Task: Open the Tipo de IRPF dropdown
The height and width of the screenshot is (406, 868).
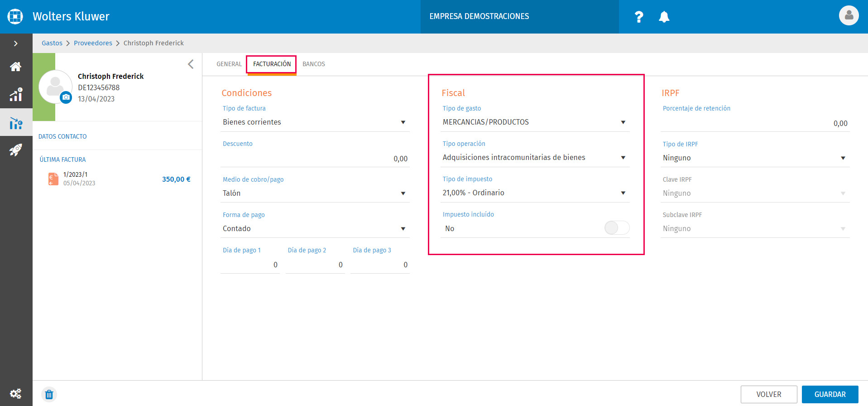Action: 755,158
